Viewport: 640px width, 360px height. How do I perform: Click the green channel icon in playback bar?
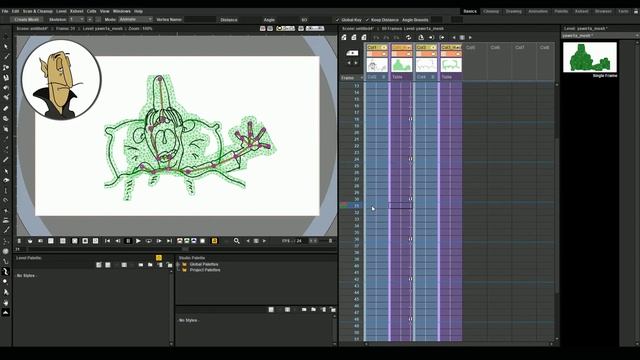coord(187,241)
